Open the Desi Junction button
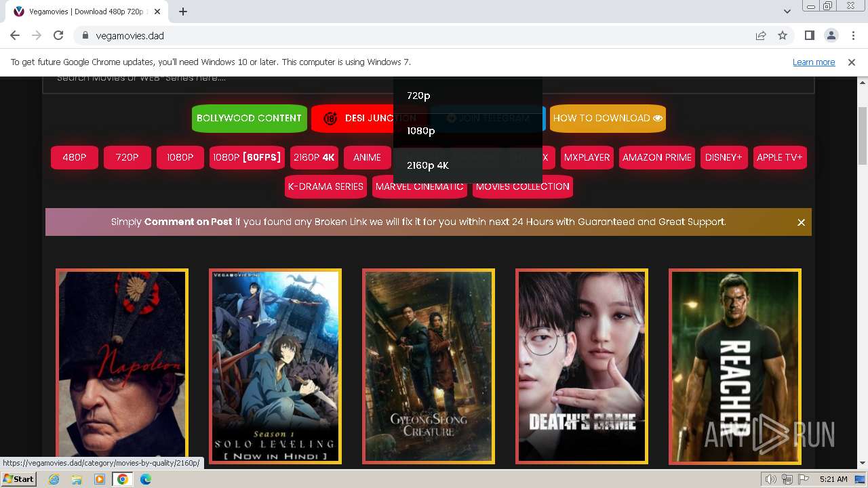 (x=353, y=118)
